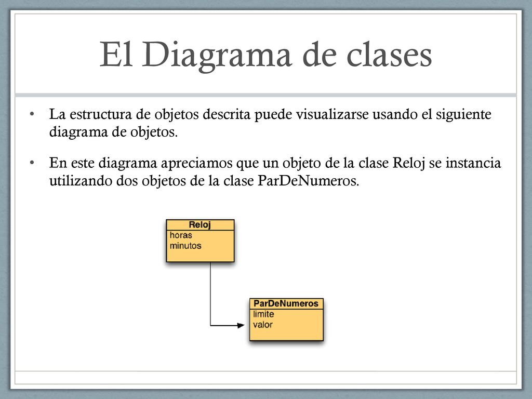Click the 'Reloj' class name header
The width and height of the screenshot is (532, 399).
tap(200, 224)
